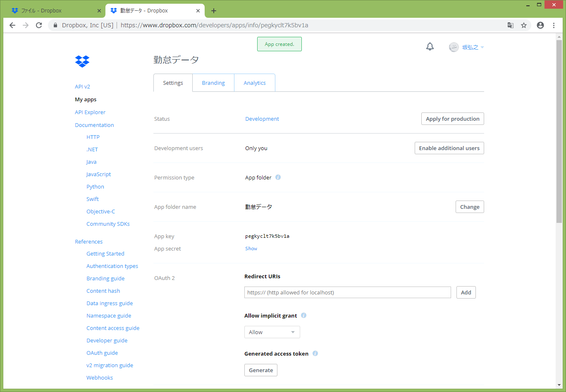Click Enable additional users button
Viewport: 566px width, 392px height.
point(449,148)
